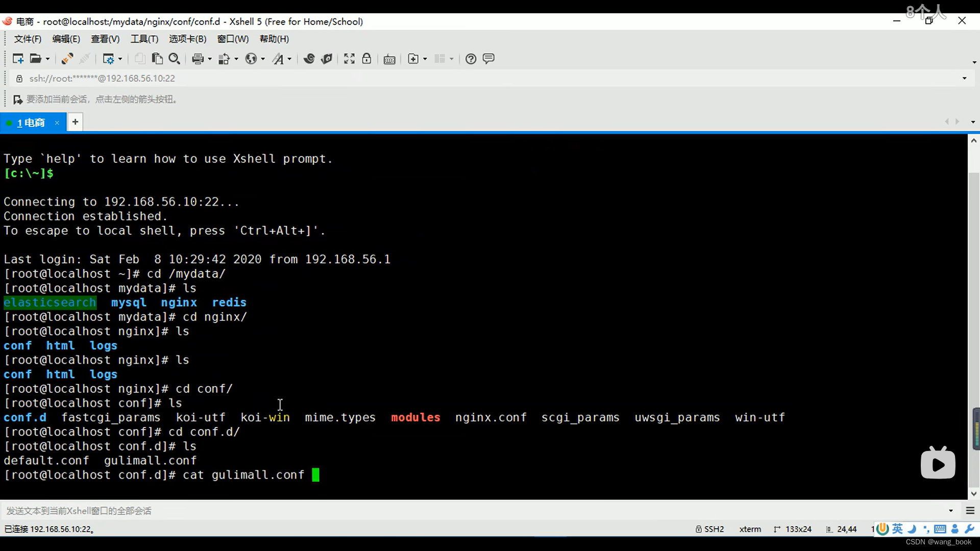Click the xterm status bar entry
This screenshot has height=551, width=980.
coord(750,529)
